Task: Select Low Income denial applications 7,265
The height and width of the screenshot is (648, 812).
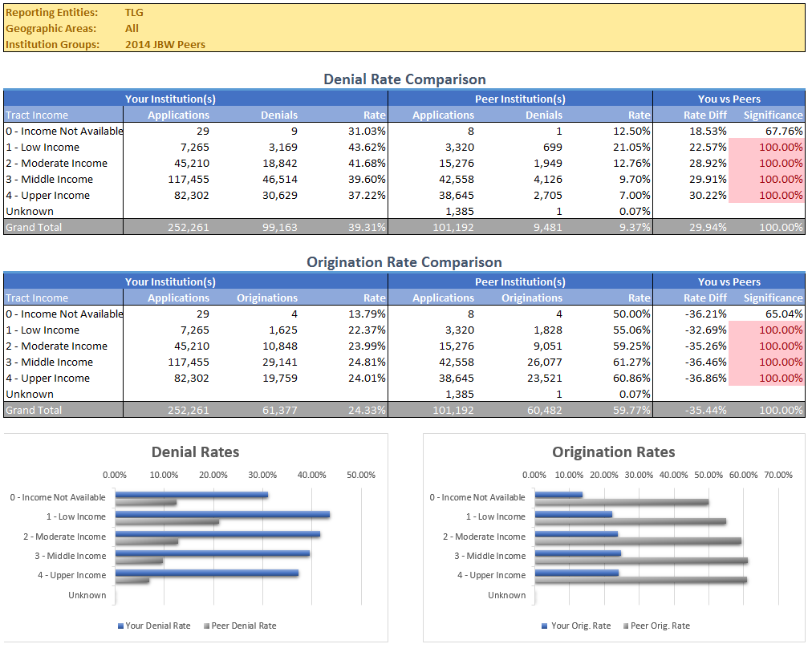Action: [195, 147]
